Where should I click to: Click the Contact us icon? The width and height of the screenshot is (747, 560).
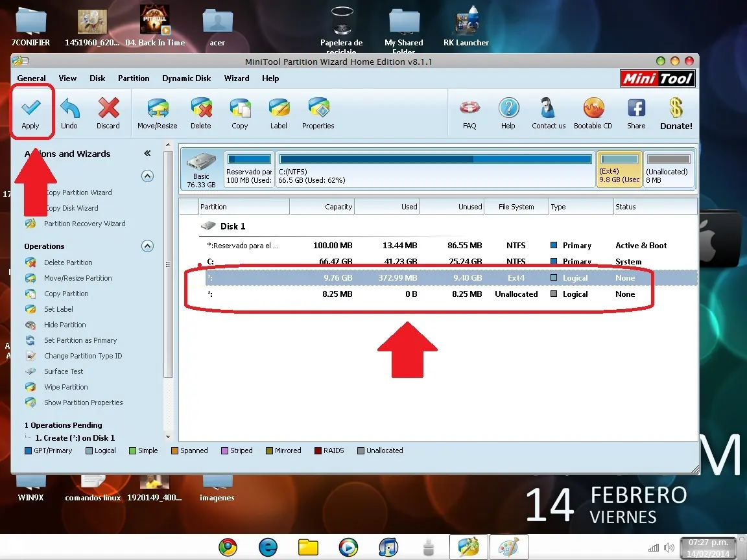[549, 113]
